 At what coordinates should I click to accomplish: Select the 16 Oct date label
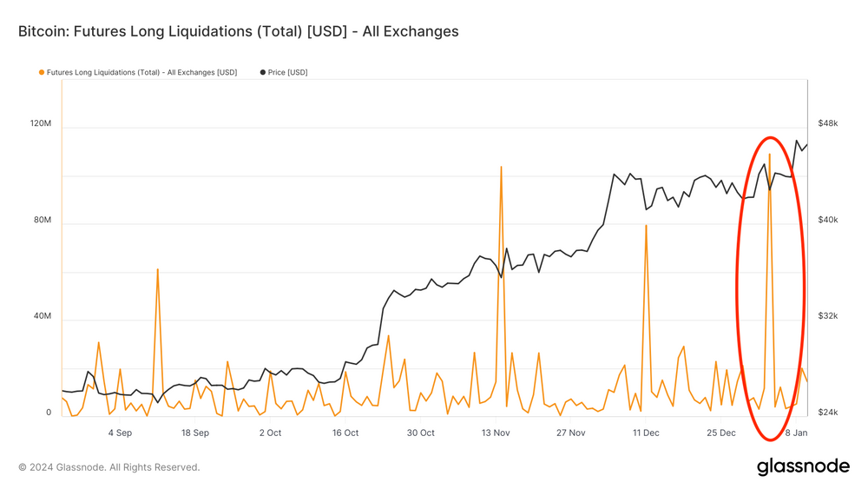tap(345, 433)
